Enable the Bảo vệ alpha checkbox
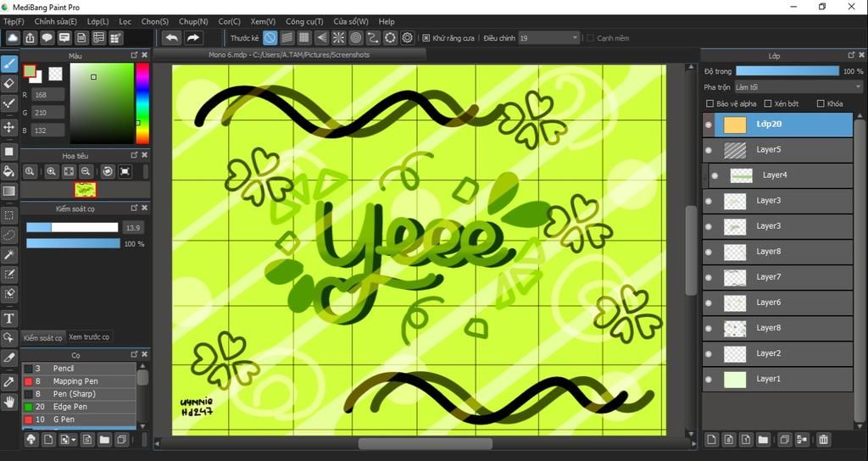This screenshot has height=461, width=868. pyautogui.click(x=709, y=103)
